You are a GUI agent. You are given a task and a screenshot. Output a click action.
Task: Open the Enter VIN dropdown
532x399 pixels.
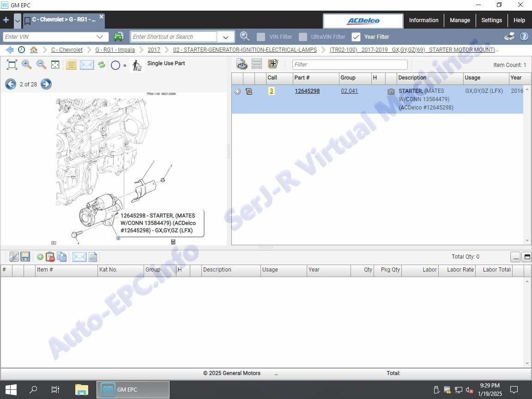tap(100, 37)
